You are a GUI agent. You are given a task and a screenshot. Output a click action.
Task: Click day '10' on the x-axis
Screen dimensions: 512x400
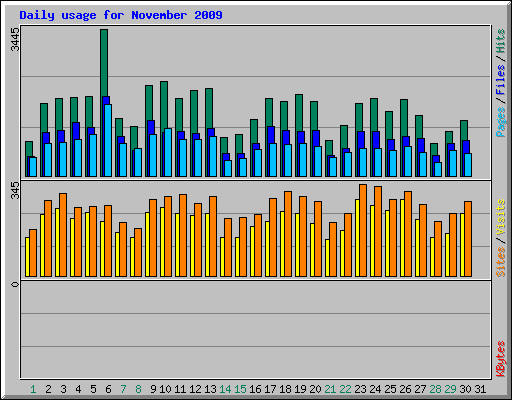165,389
